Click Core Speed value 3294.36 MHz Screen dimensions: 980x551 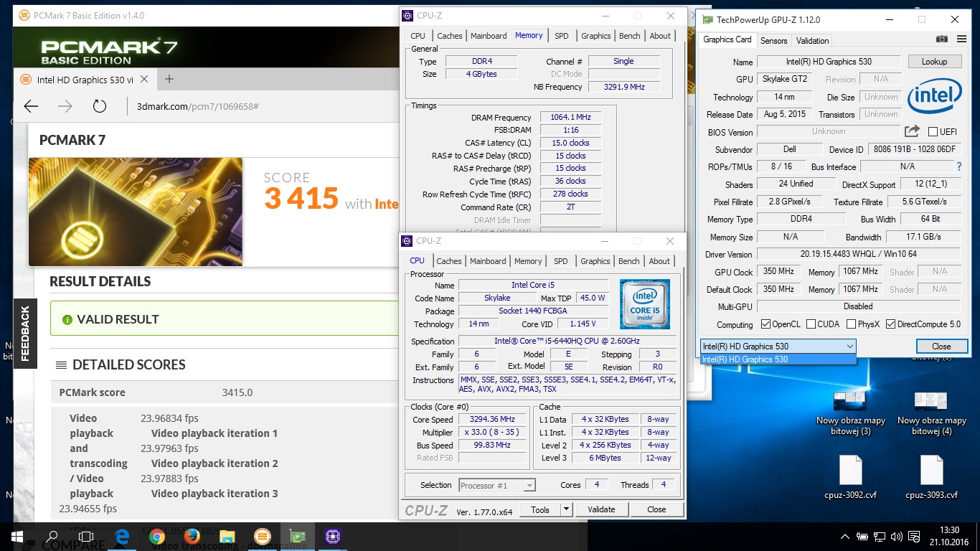pyautogui.click(x=494, y=420)
